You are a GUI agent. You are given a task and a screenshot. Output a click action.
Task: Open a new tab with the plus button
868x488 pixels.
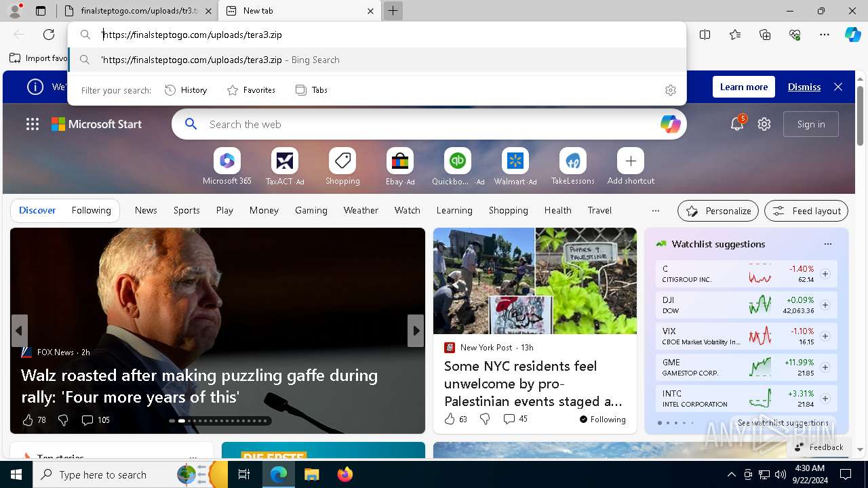pos(393,11)
